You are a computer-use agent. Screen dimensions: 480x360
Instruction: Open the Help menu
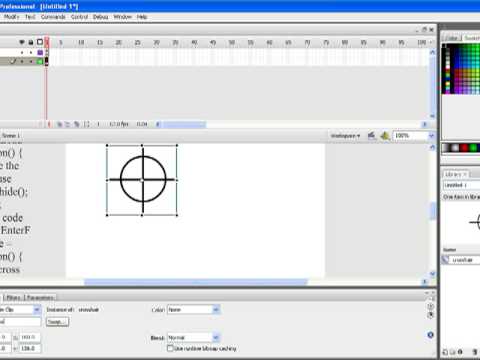coord(142,17)
